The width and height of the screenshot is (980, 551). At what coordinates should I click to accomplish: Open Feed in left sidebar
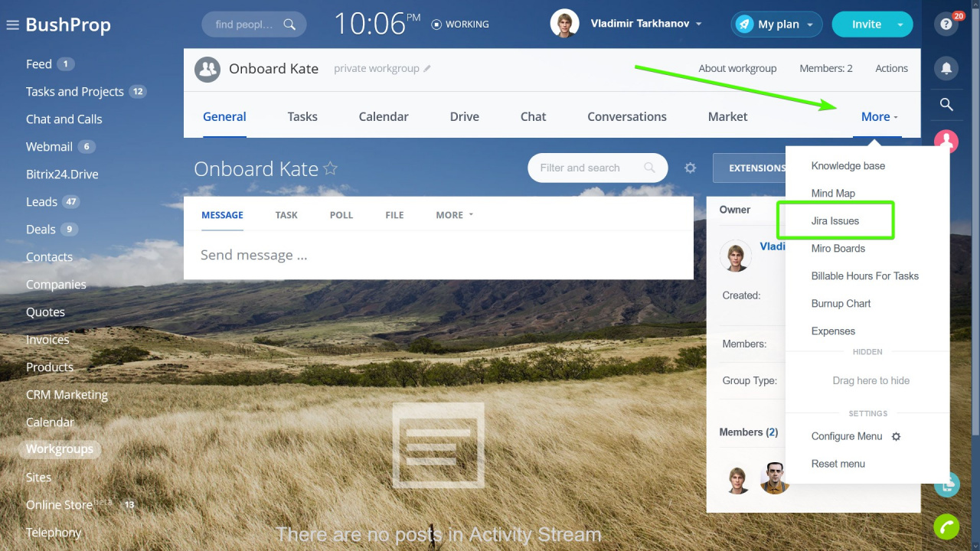(x=39, y=64)
